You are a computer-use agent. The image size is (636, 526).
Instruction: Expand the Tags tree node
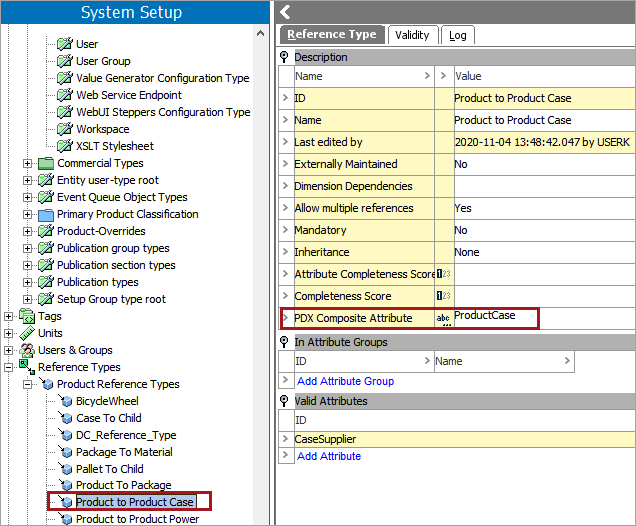pos(9,316)
